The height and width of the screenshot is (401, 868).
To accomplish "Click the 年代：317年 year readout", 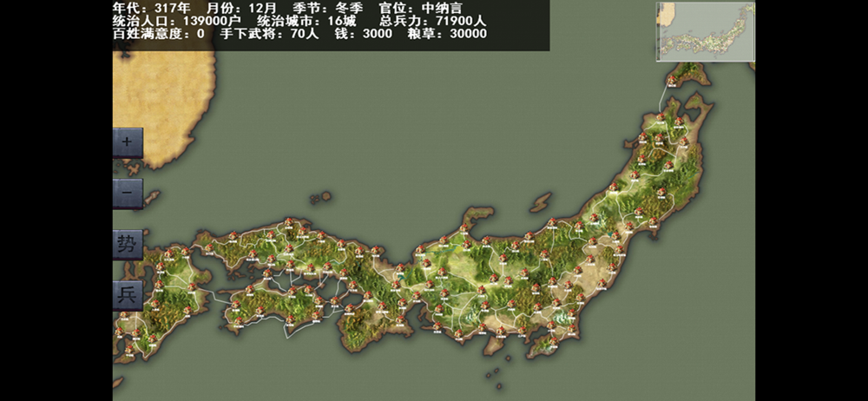I will (151, 9).
